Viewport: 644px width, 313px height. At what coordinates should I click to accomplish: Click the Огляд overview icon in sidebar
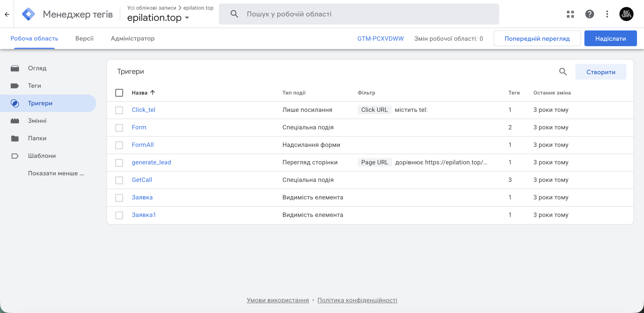point(15,68)
